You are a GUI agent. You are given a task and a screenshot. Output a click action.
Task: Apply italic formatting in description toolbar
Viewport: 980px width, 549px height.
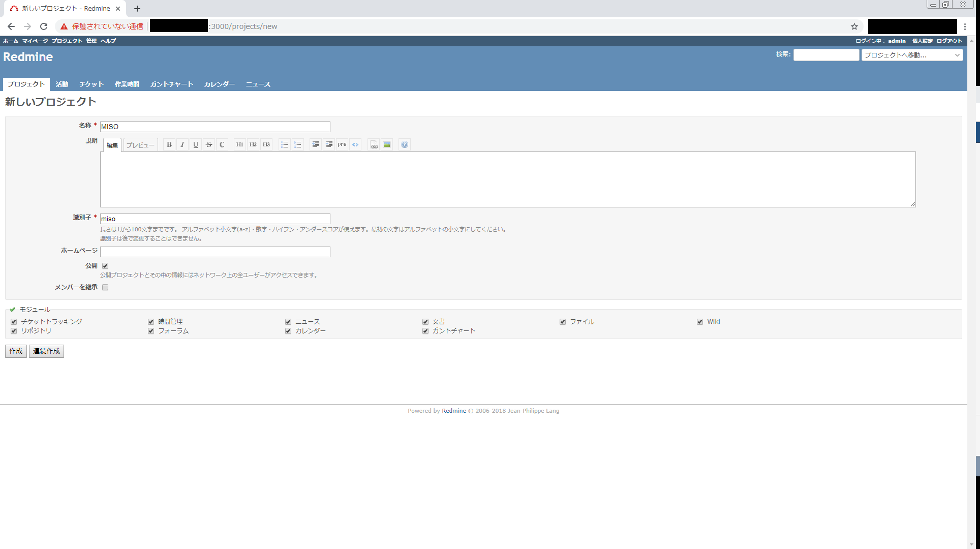pyautogui.click(x=182, y=145)
